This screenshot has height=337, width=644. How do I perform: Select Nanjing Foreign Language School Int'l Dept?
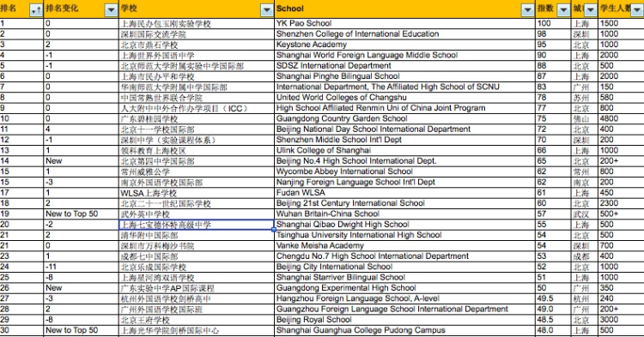pos(405,183)
